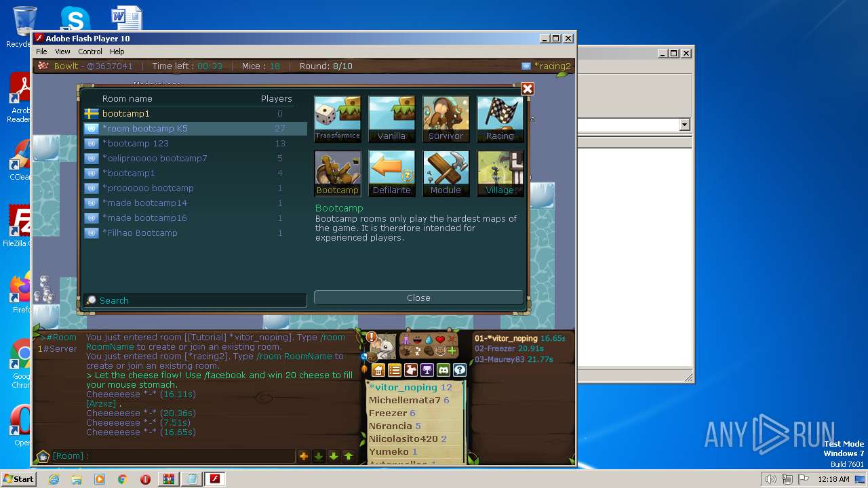Viewport: 868px width, 488px height.
Task: Click the room search field
Action: click(x=195, y=300)
